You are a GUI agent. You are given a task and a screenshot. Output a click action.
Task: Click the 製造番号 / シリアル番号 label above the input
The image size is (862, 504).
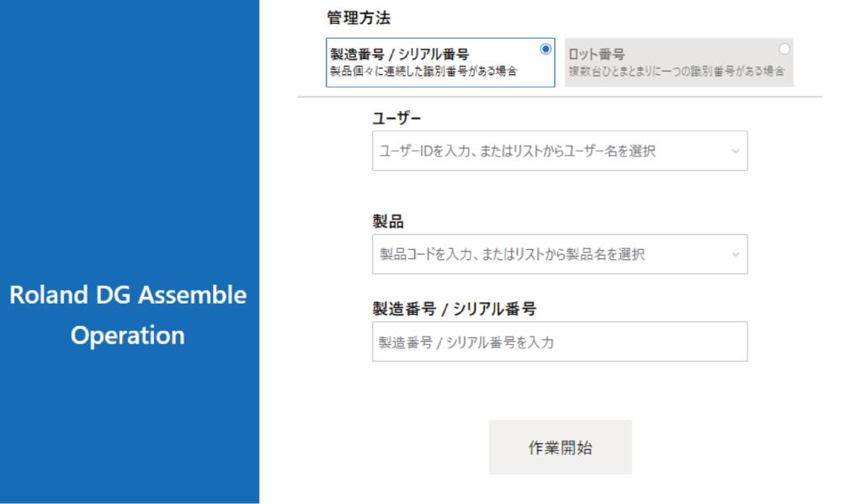pyautogui.click(x=454, y=309)
